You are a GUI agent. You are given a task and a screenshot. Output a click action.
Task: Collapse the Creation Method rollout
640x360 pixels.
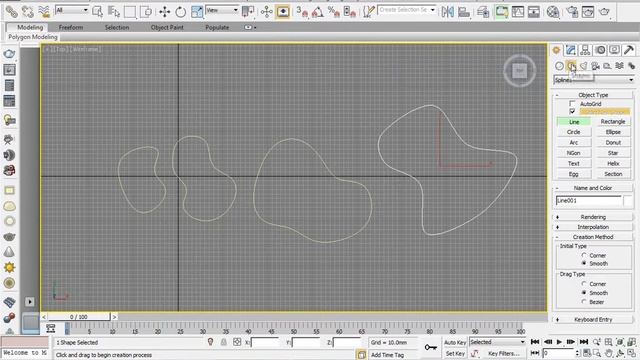(593, 237)
